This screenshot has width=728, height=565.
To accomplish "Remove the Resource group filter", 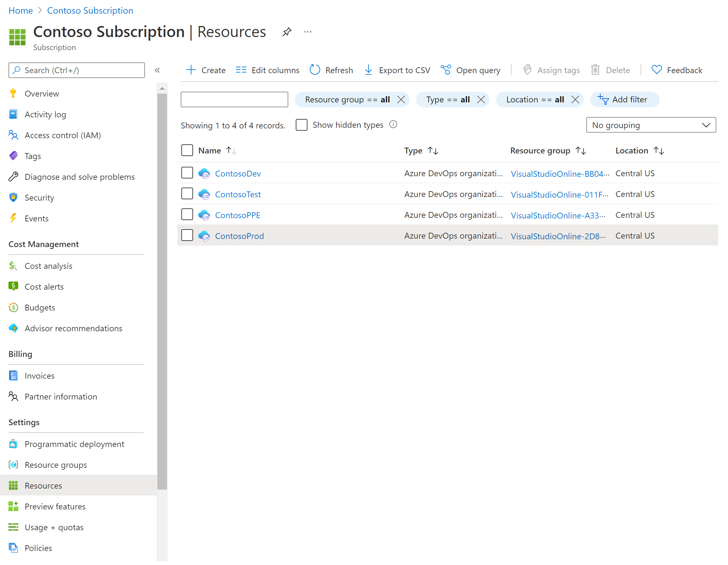I will [x=401, y=99].
